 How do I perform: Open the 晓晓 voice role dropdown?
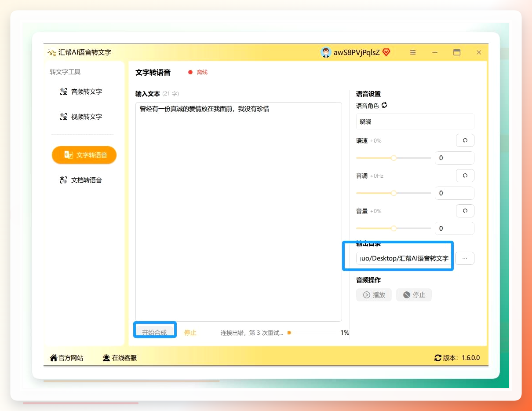coord(415,121)
